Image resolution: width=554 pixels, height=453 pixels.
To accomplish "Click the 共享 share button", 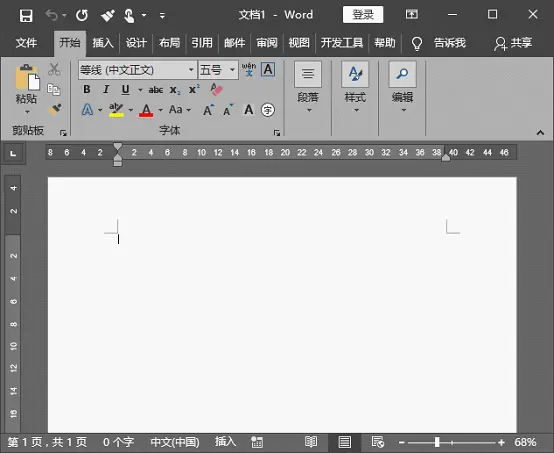I will point(513,43).
